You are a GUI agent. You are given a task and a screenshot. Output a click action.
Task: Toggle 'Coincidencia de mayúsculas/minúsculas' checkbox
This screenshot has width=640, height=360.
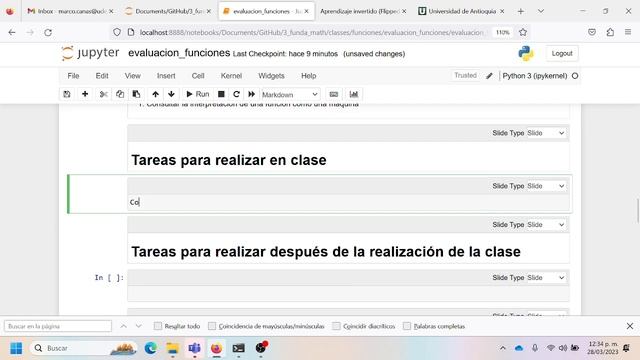click(x=212, y=326)
